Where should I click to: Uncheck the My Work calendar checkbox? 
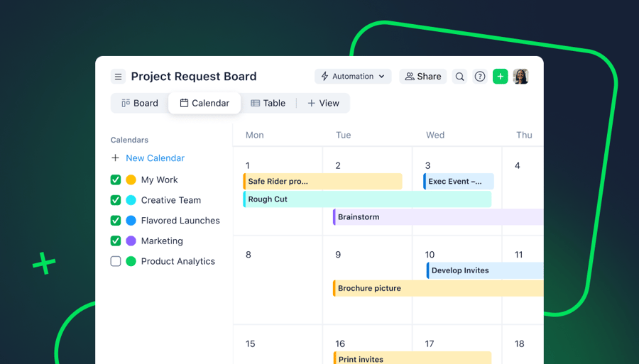click(116, 180)
